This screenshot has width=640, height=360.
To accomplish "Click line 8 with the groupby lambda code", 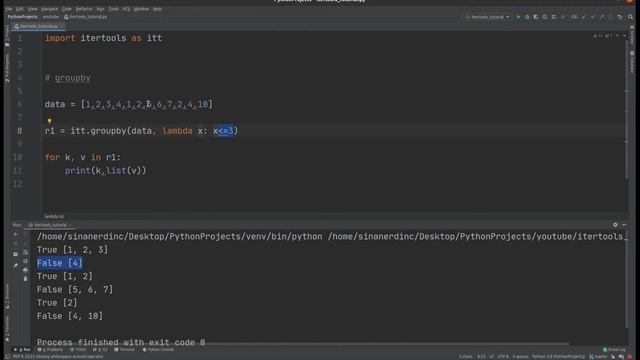I will pos(141,131).
